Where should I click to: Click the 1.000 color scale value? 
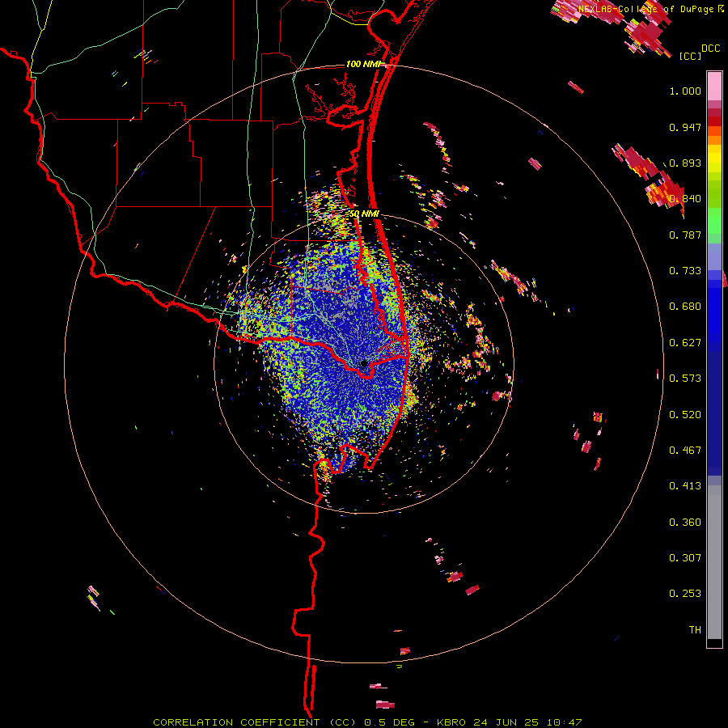tap(685, 91)
